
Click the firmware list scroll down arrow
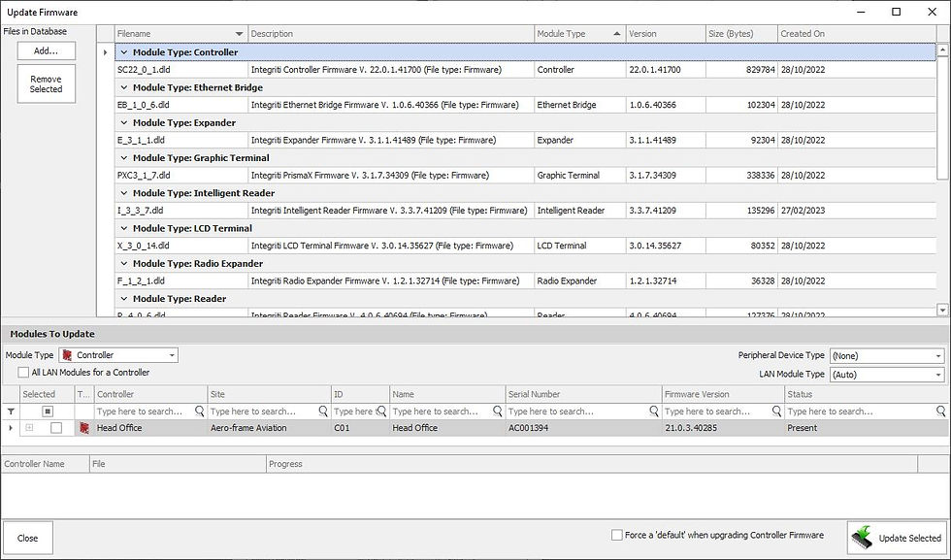pos(942,310)
